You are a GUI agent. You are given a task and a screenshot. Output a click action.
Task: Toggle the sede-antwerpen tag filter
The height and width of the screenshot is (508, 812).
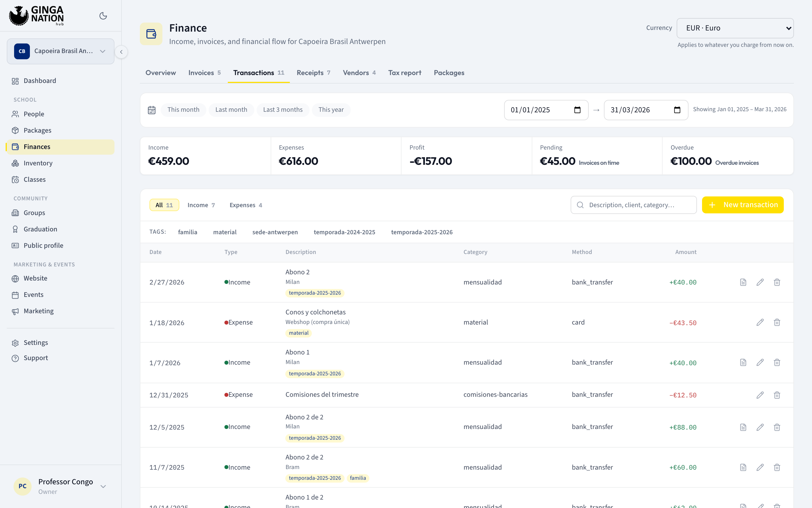pyautogui.click(x=275, y=232)
